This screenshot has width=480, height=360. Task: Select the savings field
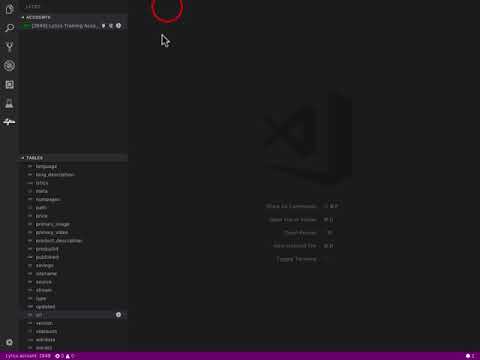45,265
